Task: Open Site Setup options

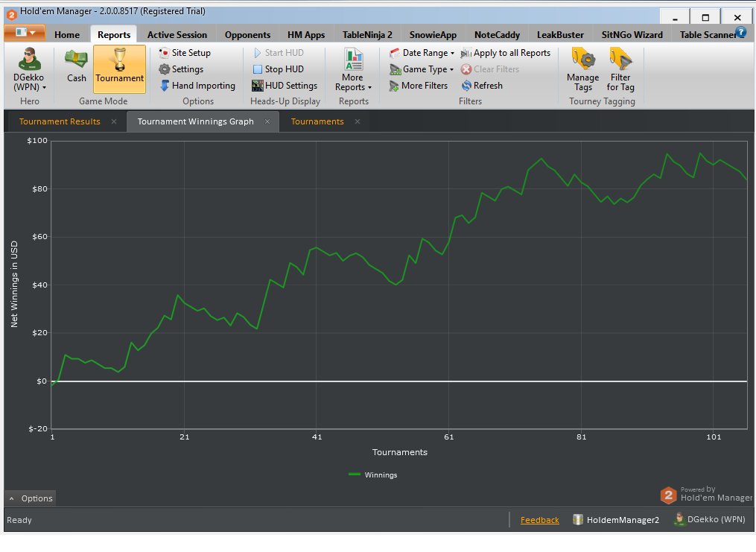Action: point(185,53)
